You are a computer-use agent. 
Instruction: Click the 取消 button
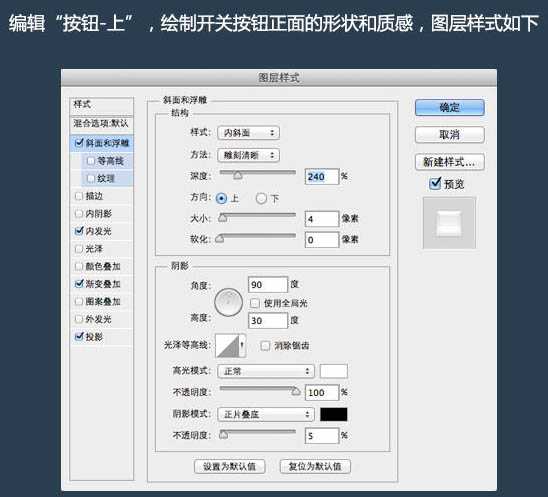pyautogui.click(x=449, y=135)
